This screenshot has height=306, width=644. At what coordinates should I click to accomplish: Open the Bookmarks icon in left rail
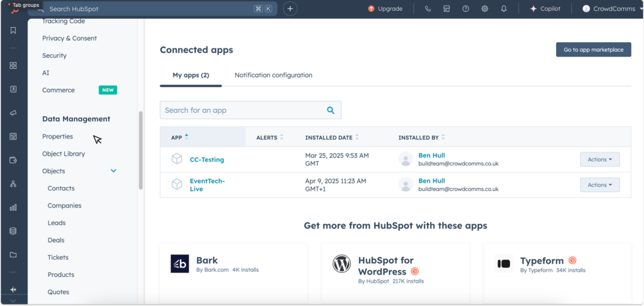tap(13, 30)
